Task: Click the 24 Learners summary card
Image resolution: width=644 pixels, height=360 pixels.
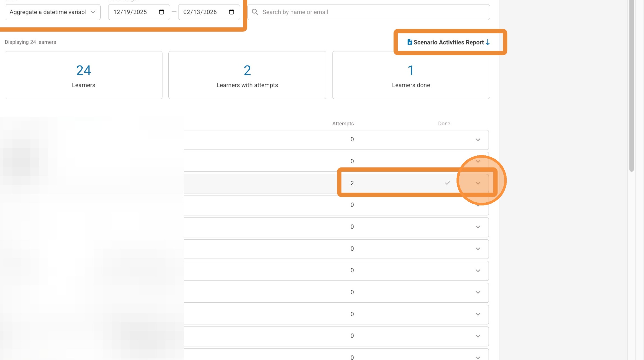Action: click(83, 75)
